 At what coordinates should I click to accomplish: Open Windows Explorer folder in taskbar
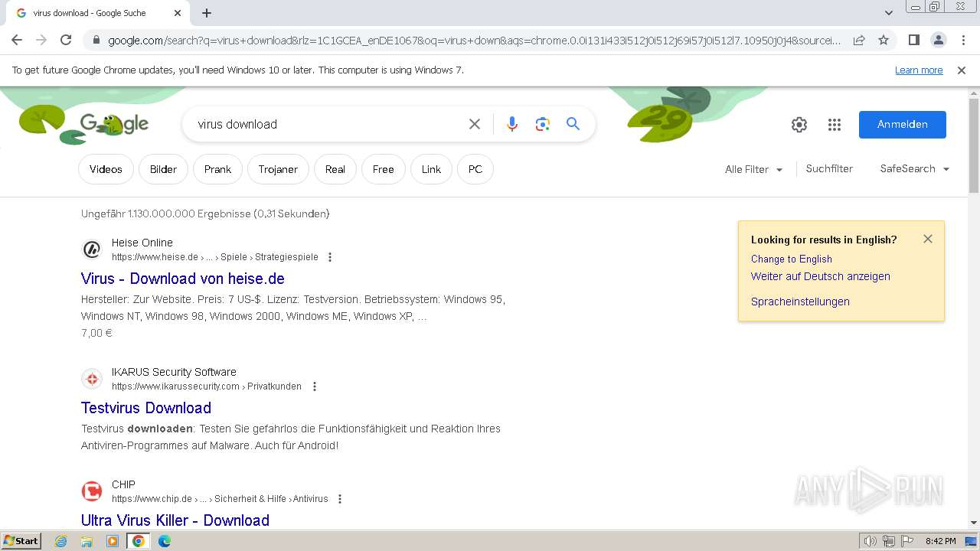click(x=87, y=541)
